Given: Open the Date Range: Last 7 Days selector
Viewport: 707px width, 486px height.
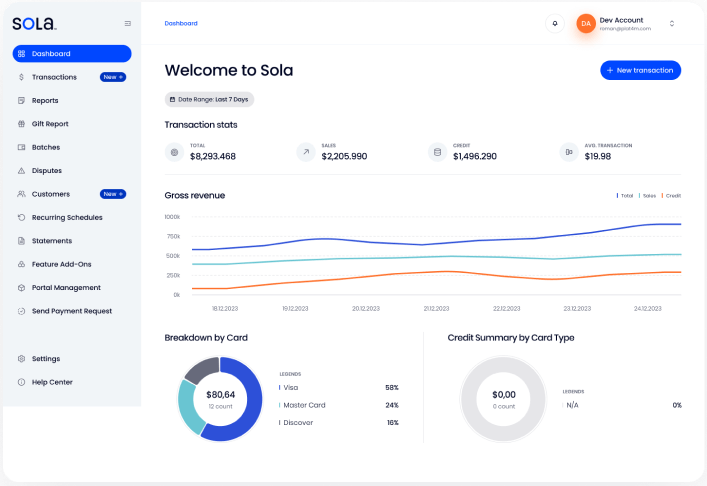Looking at the screenshot, I should point(209,99).
